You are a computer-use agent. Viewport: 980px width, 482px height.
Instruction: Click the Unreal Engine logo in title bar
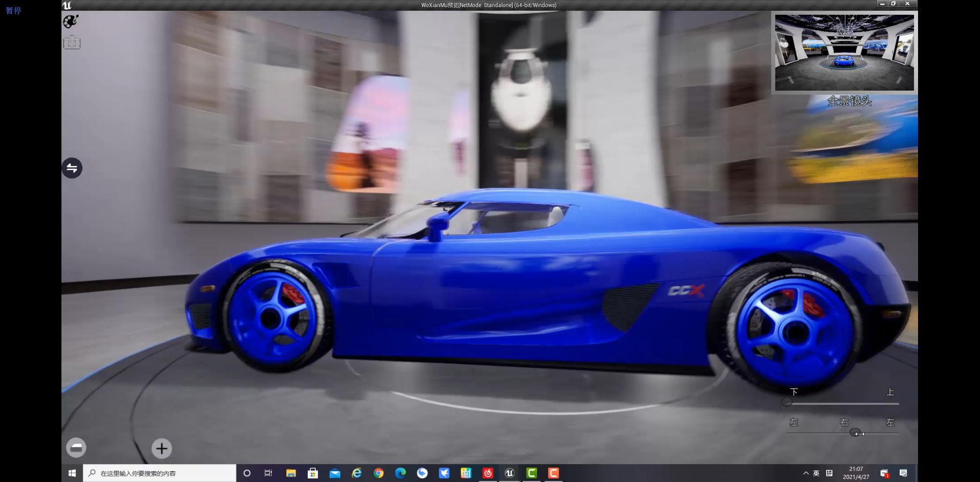67,5
